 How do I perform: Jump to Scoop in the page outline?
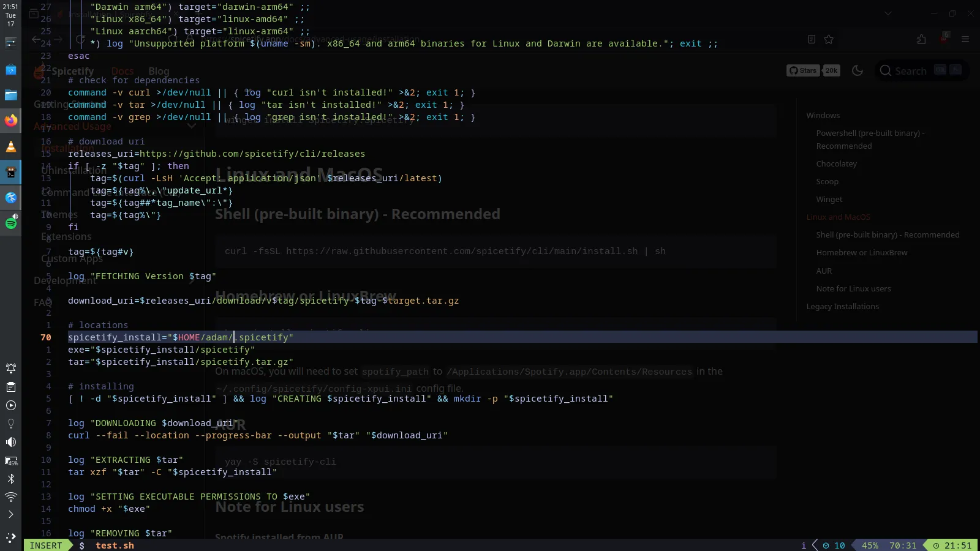(x=827, y=181)
